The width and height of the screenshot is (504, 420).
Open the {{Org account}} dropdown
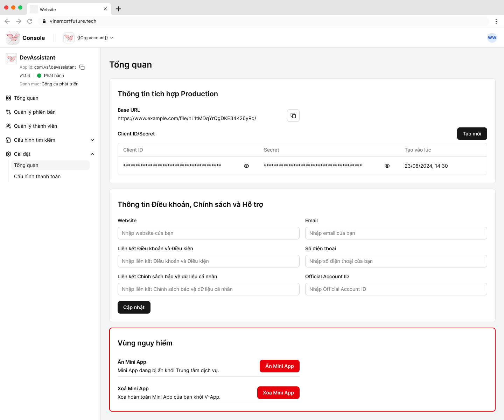click(95, 38)
